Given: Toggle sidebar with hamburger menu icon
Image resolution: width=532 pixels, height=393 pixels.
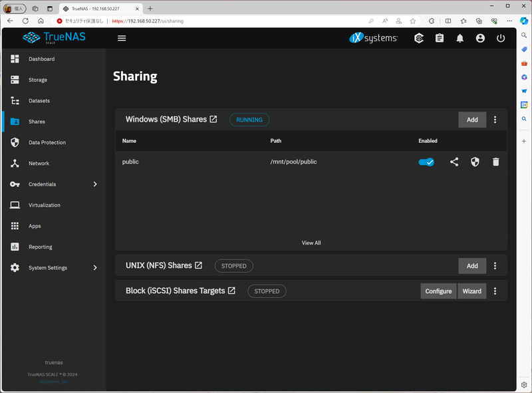Looking at the screenshot, I should tap(122, 39).
